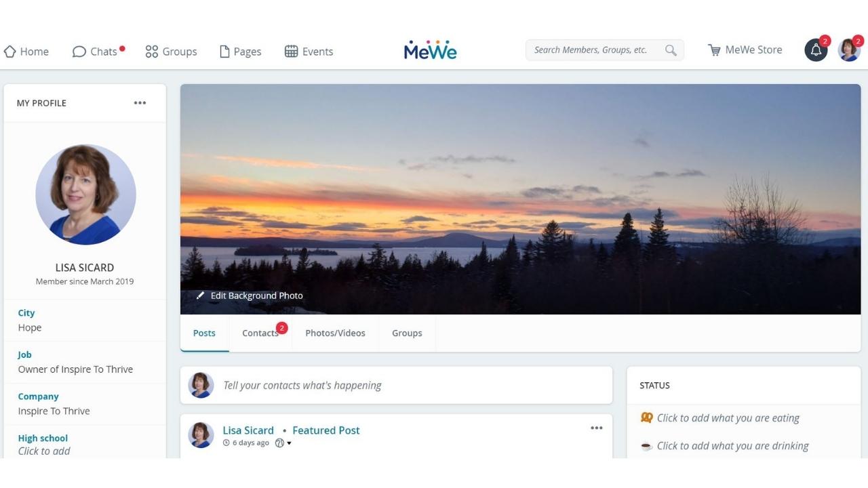
Task: Click 'Click to add what you are eating'
Action: tap(728, 418)
